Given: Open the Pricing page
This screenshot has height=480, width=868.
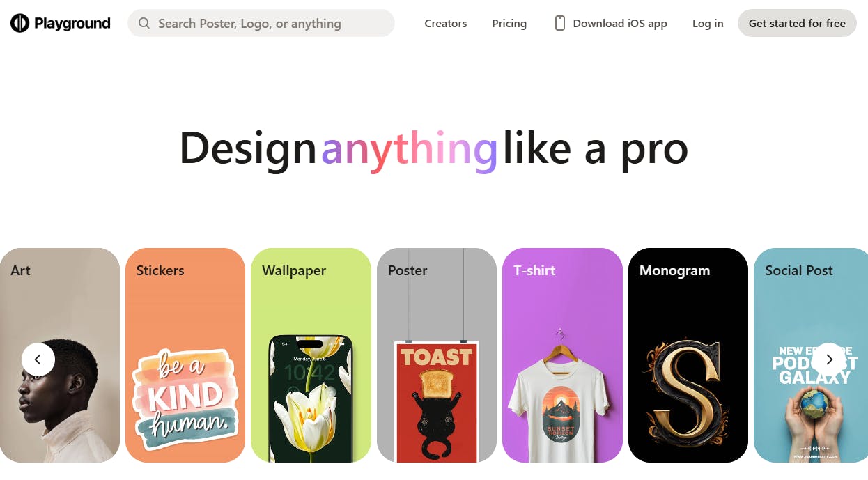Looking at the screenshot, I should (x=509, y=23).
